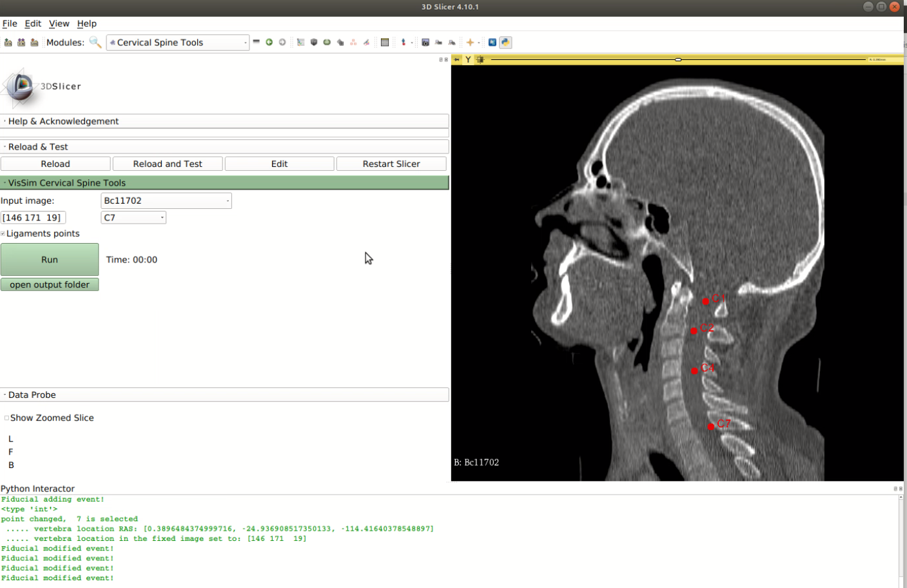Click the module search magnifier icon
Screen dimensions: 907x588
click(x=95, y=43)
